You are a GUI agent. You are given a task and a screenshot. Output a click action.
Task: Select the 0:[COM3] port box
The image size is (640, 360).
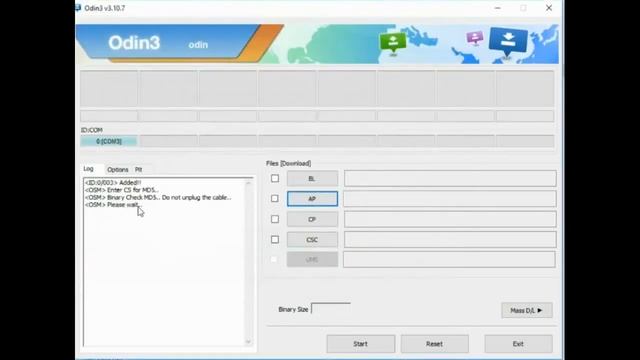click(x=109, y=141)
